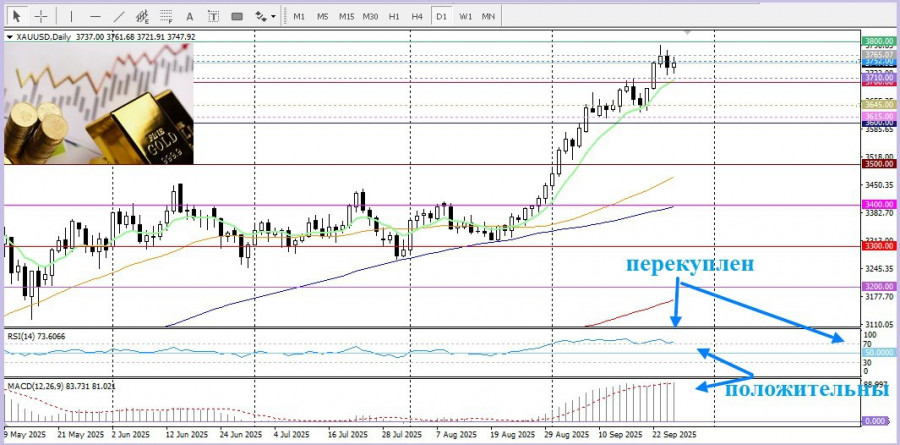Activate the crosshair tool
This screenshot has height=445, width=900.
click(x=41, y=16)
